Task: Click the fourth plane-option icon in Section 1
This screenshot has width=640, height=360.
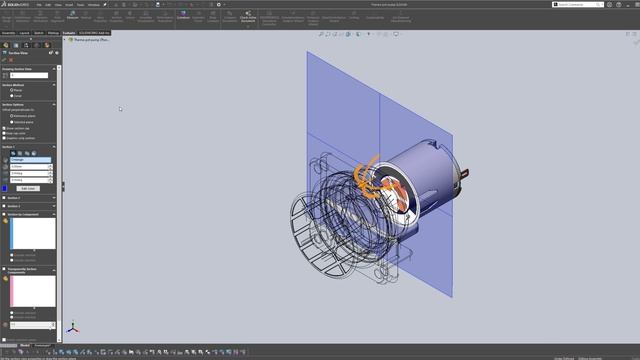Action: tap(34, 153)
